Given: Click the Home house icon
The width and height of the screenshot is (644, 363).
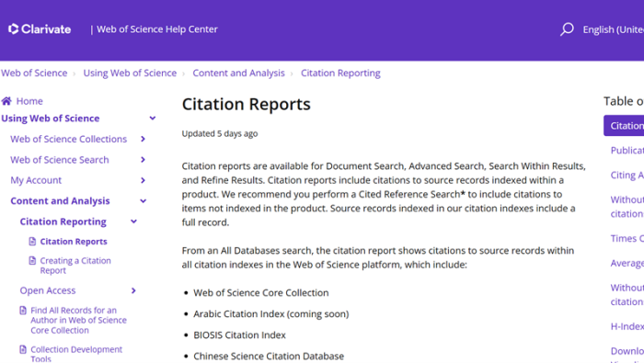Looking at the screenshot, I should coord(6,101).
